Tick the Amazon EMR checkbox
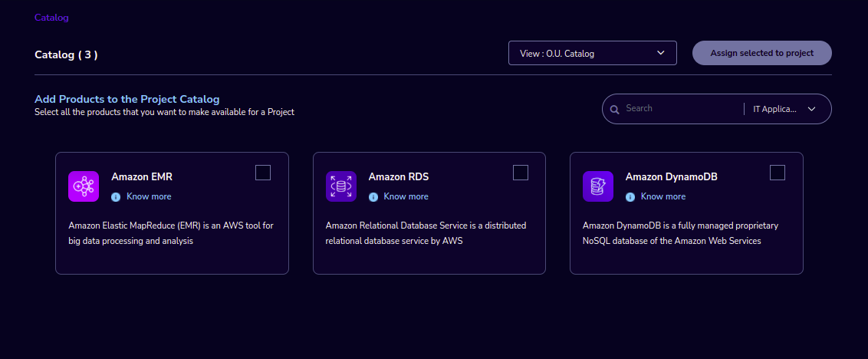868x359 pixels. click(x=263, y=173)
